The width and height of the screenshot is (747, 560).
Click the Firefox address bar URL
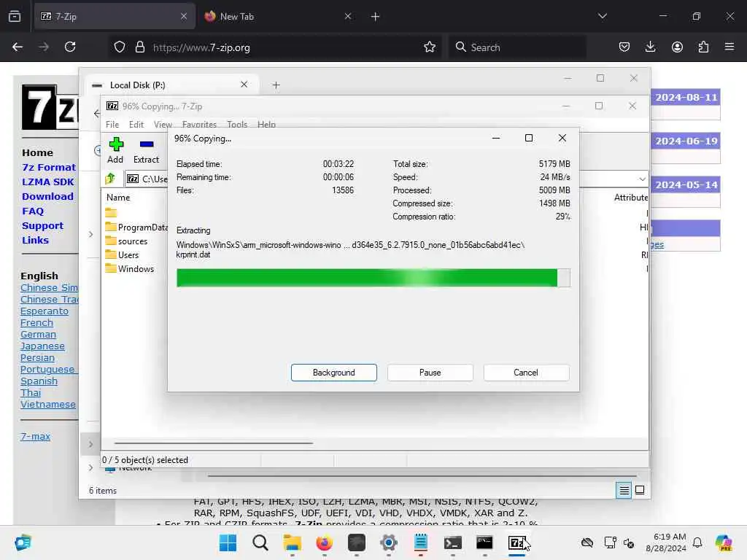point(201,47)
